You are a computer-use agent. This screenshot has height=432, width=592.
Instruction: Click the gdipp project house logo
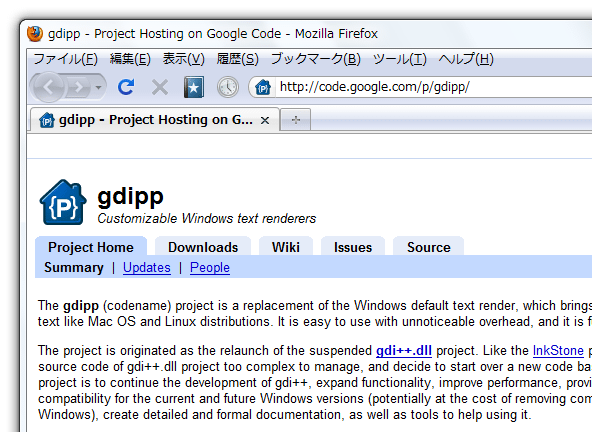pyautogui.click(x=63, y=202)
